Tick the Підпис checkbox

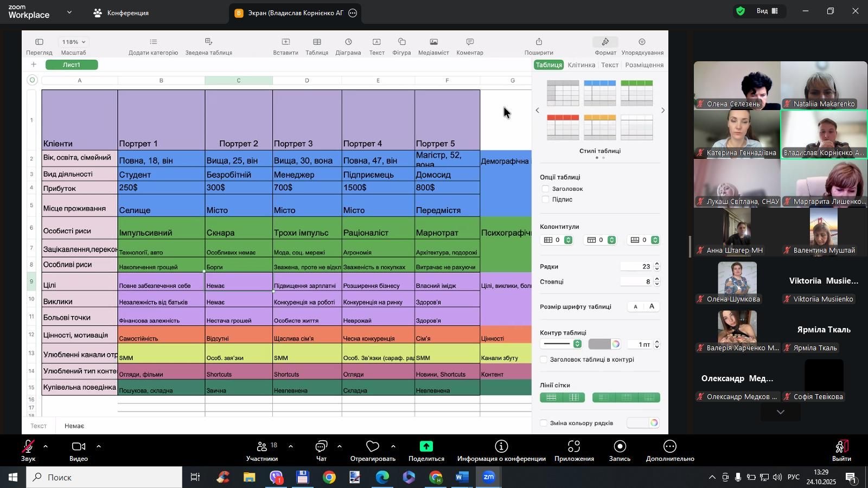(545, 200)
